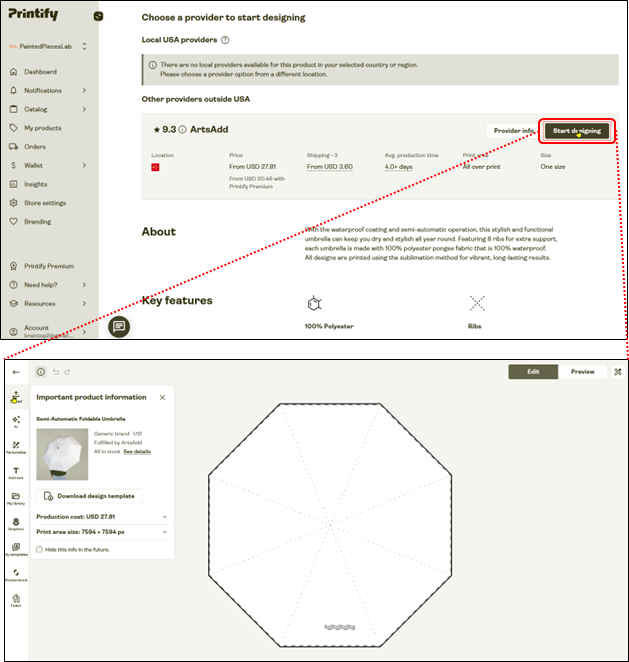Switch to the Preview tab
The image size is (629, 662).
(x=583, y=372)
